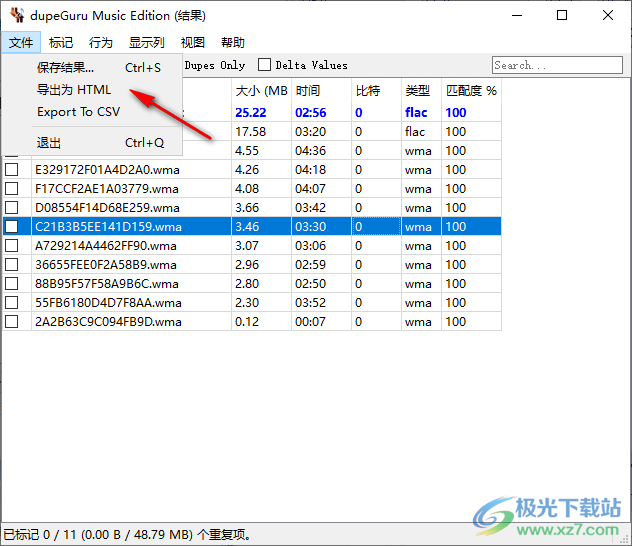Sort by the '时间' column header
The height and width of the screenshot is (546, 632).
320,90
